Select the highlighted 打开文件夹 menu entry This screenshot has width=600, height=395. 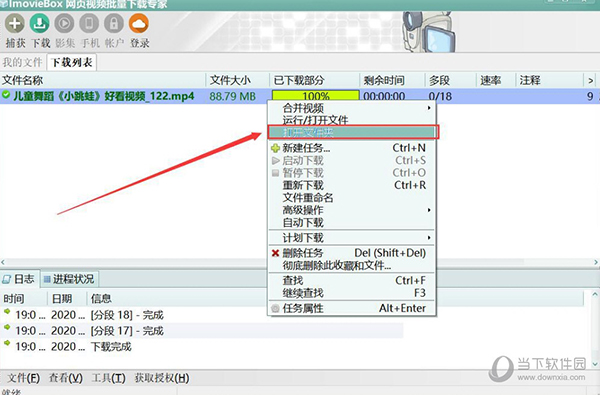[x=353, y=132]
